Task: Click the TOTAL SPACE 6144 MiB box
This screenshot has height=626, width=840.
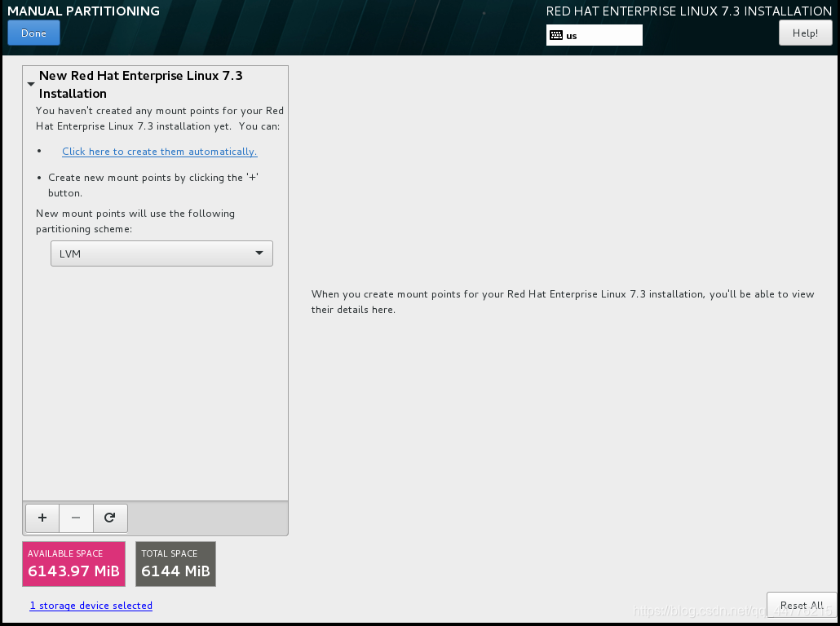Action: (175, 564)
